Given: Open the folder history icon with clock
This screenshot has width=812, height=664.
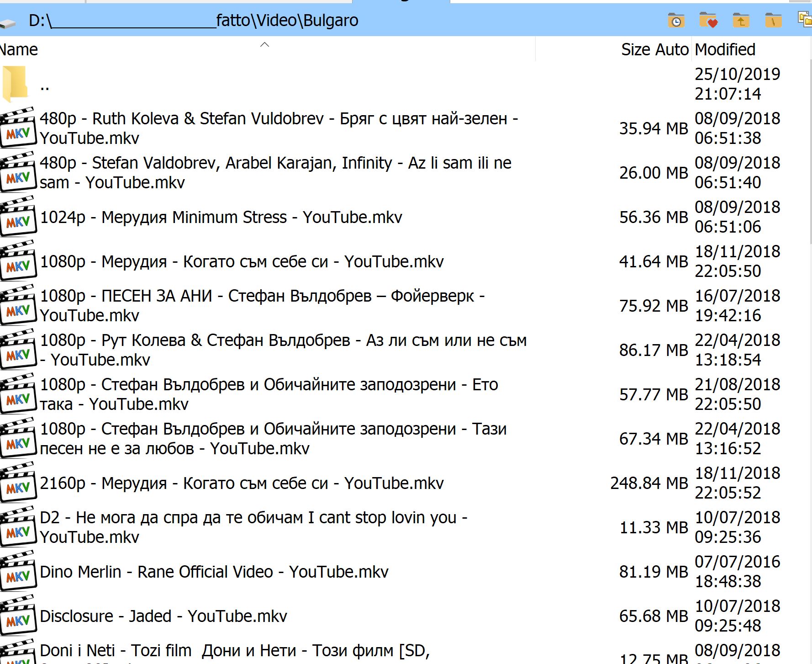Looking at the screenshot, I should point(676,21).
